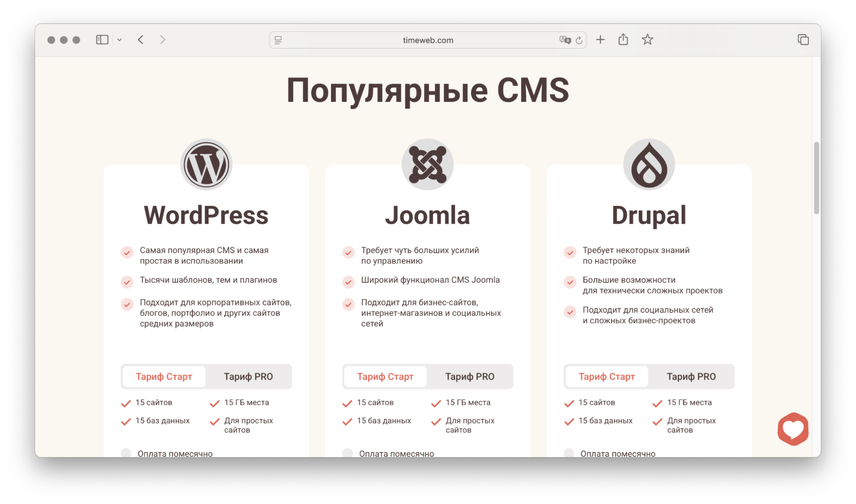The width and height of the screenshot is (856, 504).
Task: Click the Joomla logo
Action: click(427, 165)
